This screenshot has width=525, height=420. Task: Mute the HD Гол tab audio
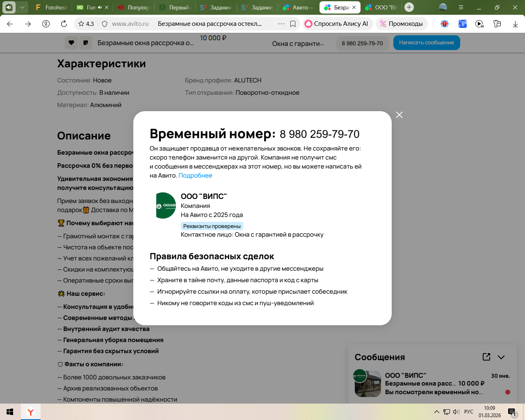pyautogui.click(x=100, y=7)
